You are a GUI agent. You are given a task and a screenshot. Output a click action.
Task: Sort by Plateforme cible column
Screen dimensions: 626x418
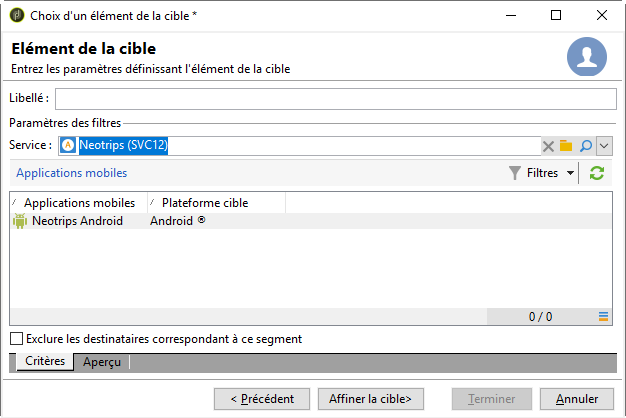[216, 203]
